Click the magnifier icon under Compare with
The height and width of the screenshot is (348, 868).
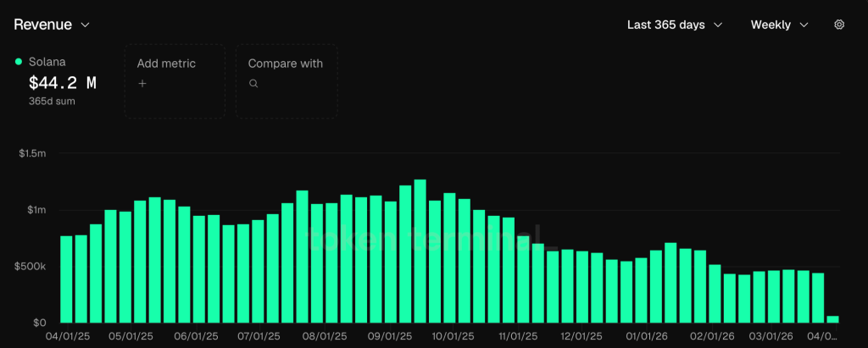click(253, 84)
